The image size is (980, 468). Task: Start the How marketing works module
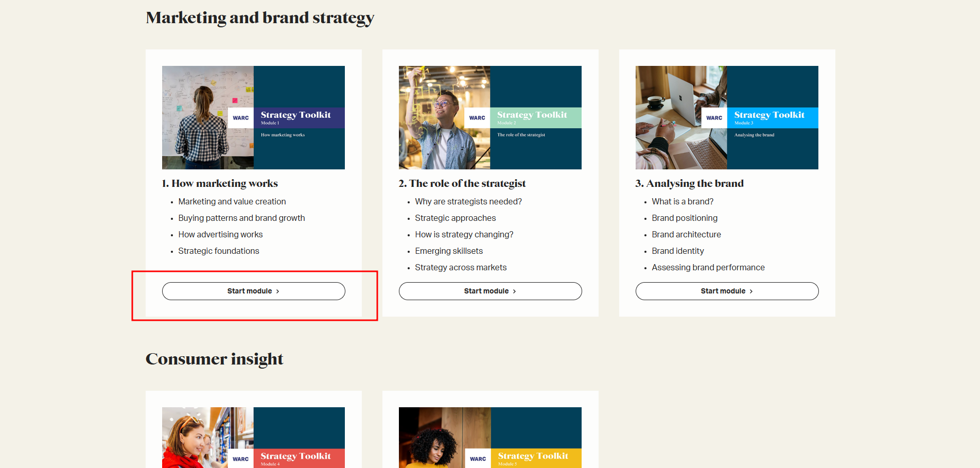click(x=253, y=291)
